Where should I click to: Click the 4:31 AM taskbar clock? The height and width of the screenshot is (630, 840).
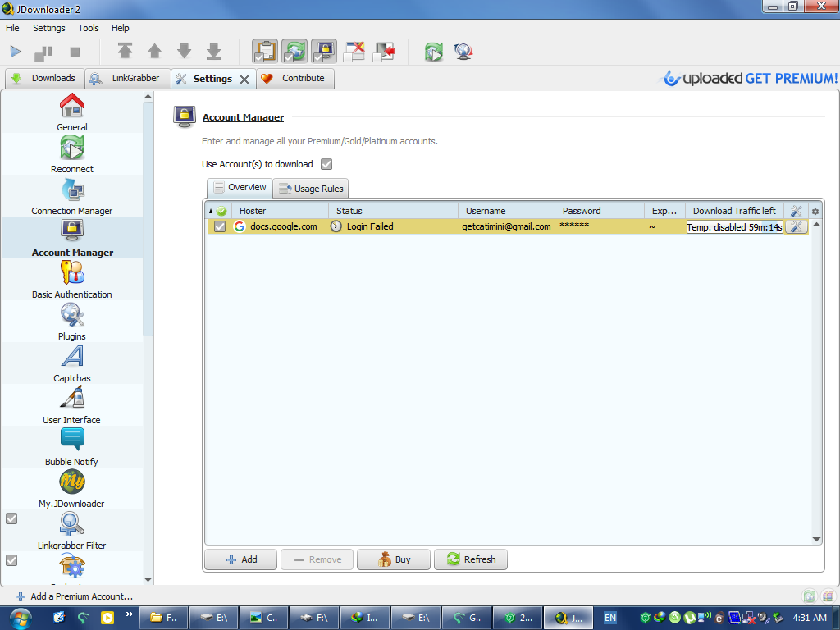pos(810,618)
